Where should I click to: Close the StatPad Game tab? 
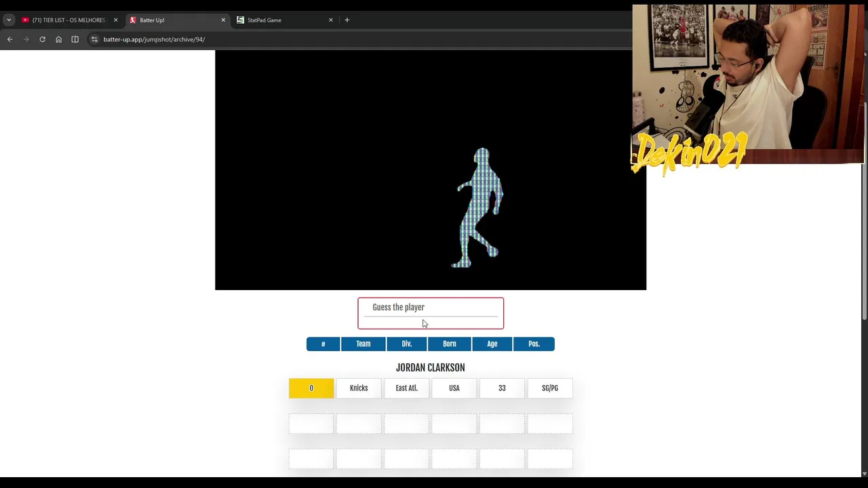click(x=331, y=20)
